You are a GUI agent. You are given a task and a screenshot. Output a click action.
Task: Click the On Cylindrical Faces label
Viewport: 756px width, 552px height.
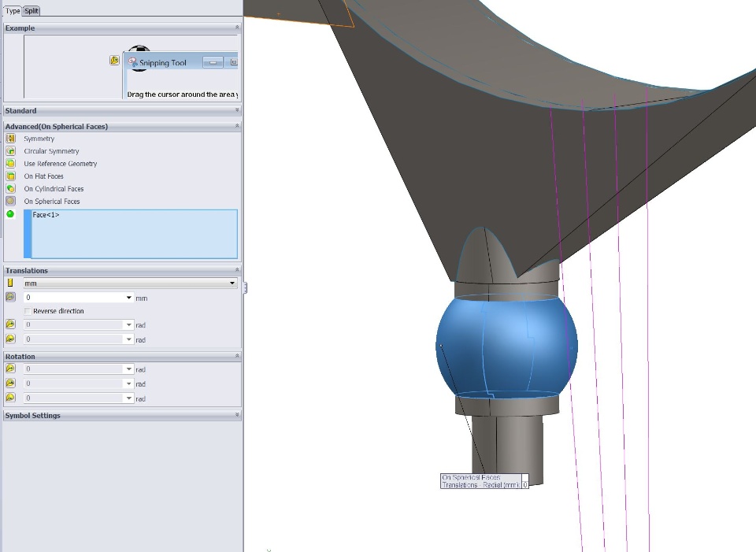coord(54,189)
